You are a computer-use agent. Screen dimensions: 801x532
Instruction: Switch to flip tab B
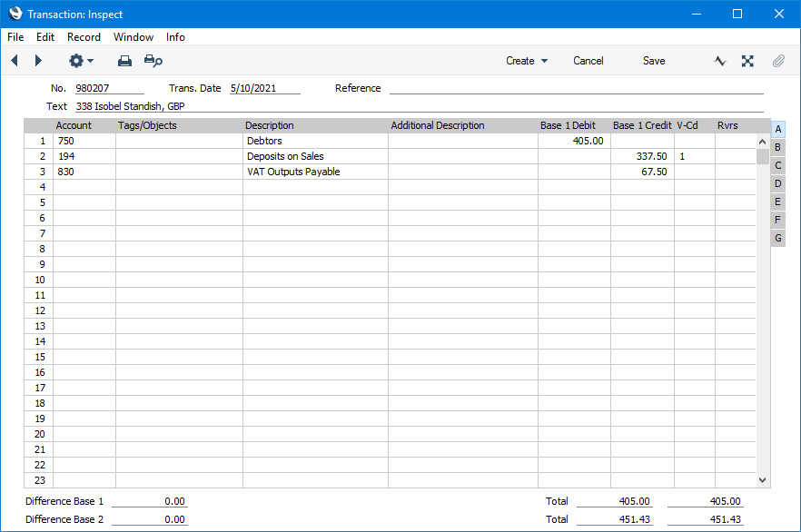point(778,147)
